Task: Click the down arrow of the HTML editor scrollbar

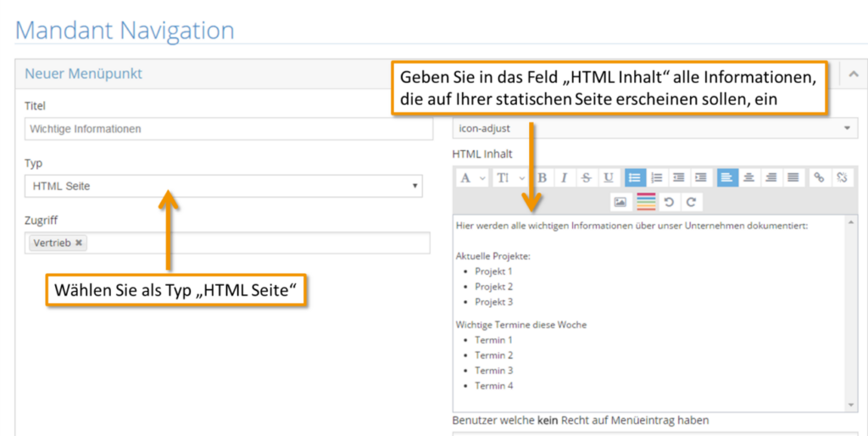Action: click(851, 405)
